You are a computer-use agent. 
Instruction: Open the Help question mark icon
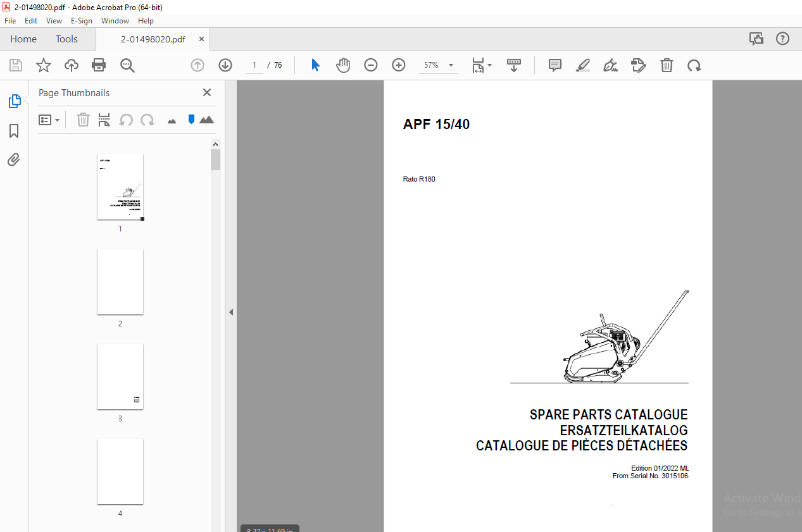(x=783, y=39)
